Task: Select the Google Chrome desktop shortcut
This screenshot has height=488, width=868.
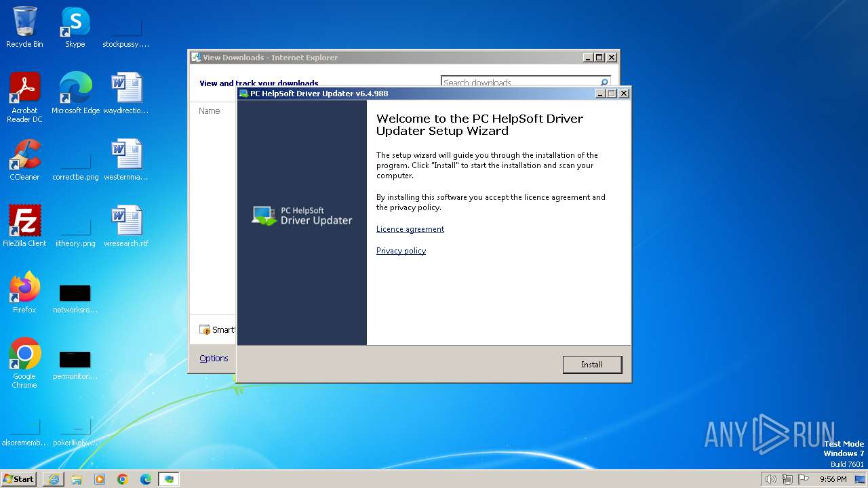Action: click(x=24, y=363)
